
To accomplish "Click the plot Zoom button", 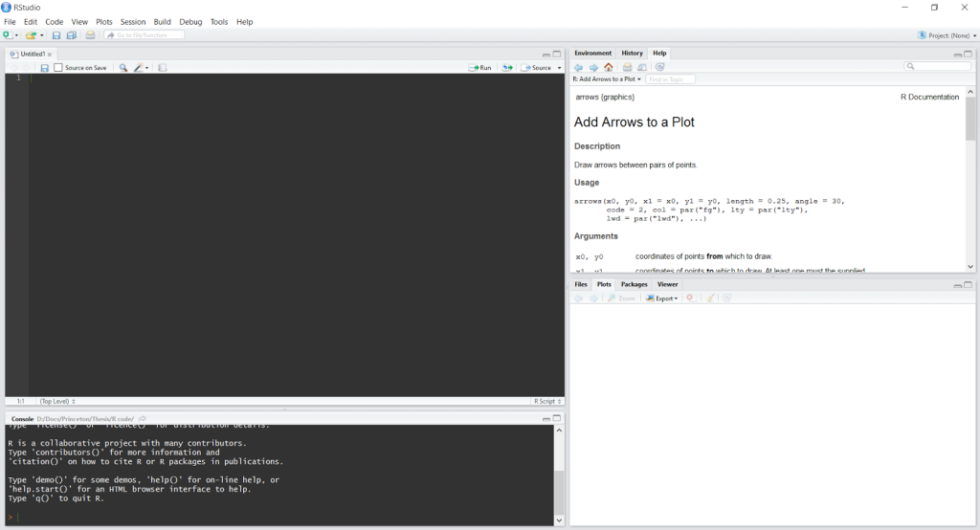I will [621, 298].
